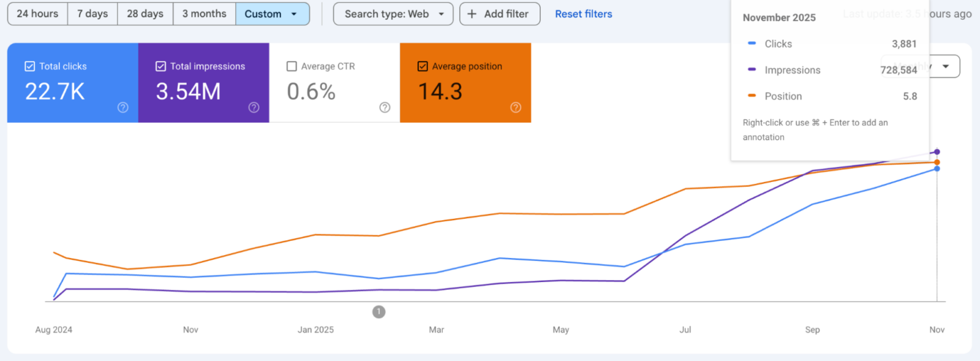Open help icon on Total impressions card
This screenshot has height=361, width=980.
(x=254, y=107)
